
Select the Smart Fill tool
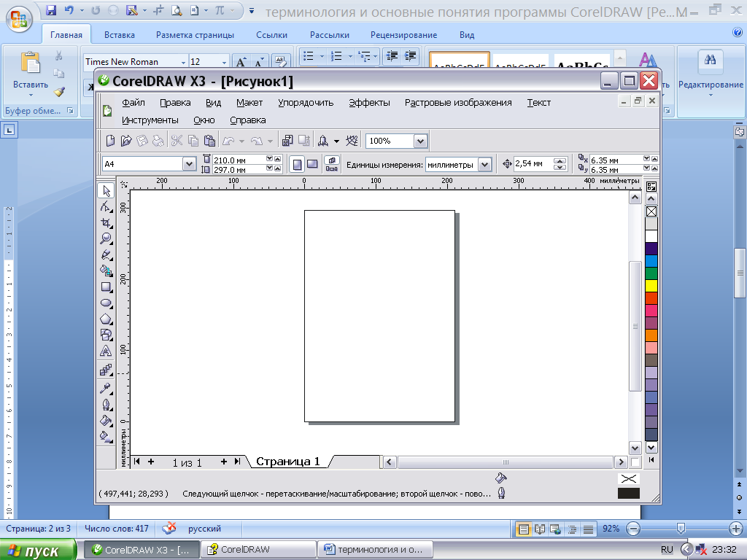pyautogui.click(x=106, y=271)
